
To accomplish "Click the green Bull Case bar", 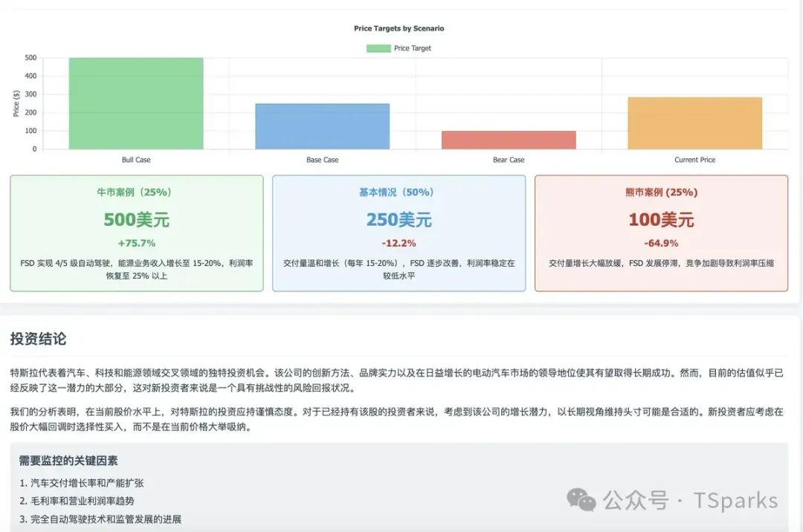I will pos(136,103).
